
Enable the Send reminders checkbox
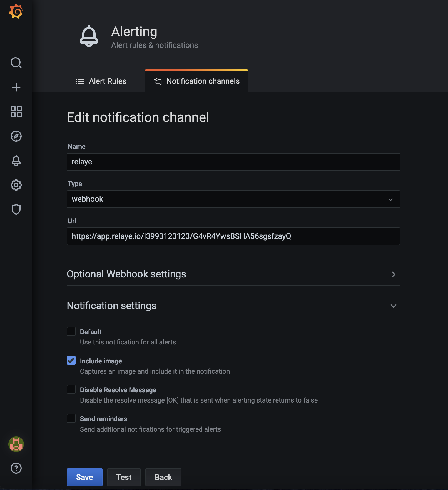[x=71, y=418]
